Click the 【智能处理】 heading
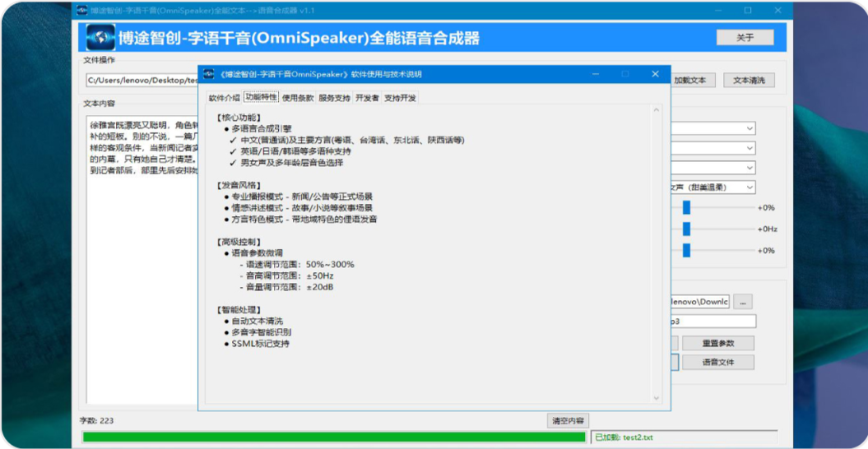This screenshot has height=449, width=868. point(239,309)
